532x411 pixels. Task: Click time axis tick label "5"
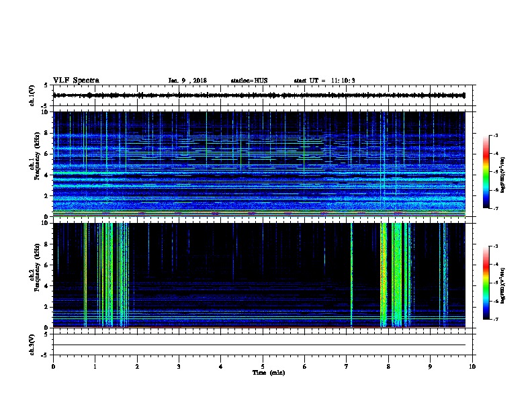coord(263,367)
